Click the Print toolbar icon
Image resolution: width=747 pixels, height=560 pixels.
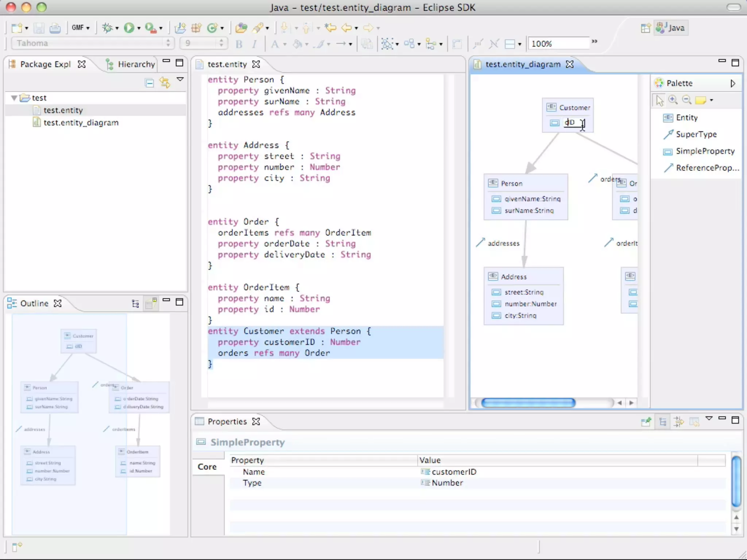[x=55, y=28]
